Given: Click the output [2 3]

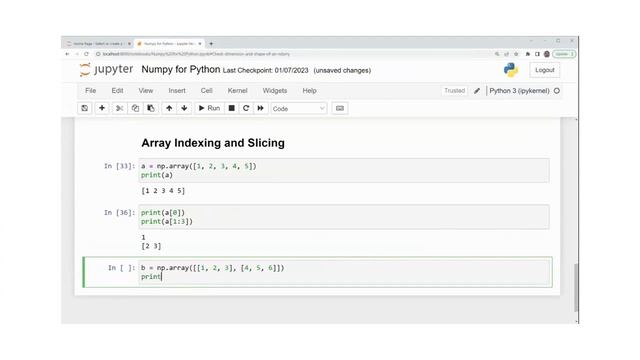Looking at the screenshot, I should point(151,246).
